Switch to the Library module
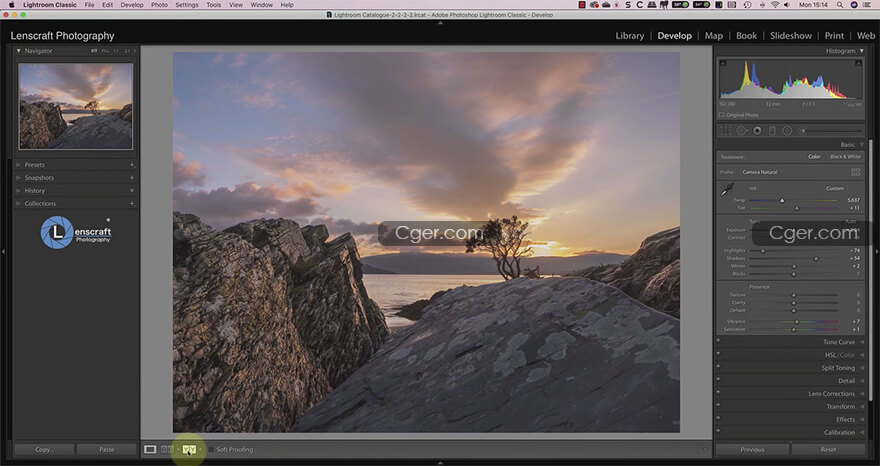 (630, 35)
